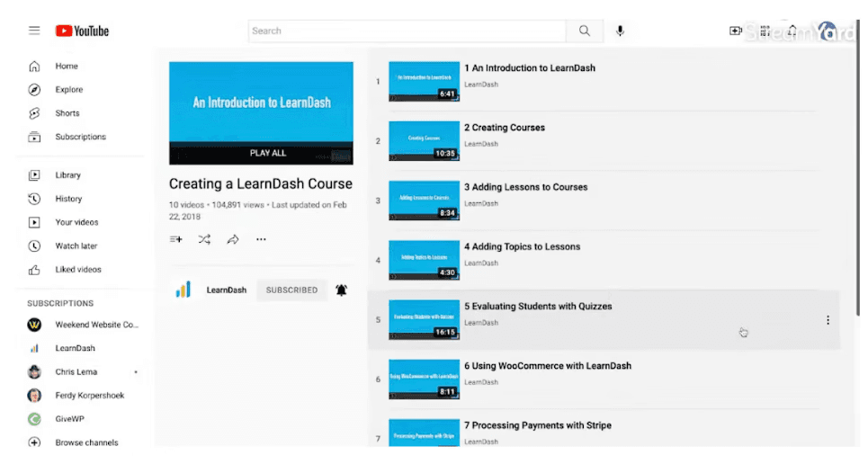The width and height of the screenshot is (868, 464).
Task: Click the Watch later clock icon
Action: [34, 245]
